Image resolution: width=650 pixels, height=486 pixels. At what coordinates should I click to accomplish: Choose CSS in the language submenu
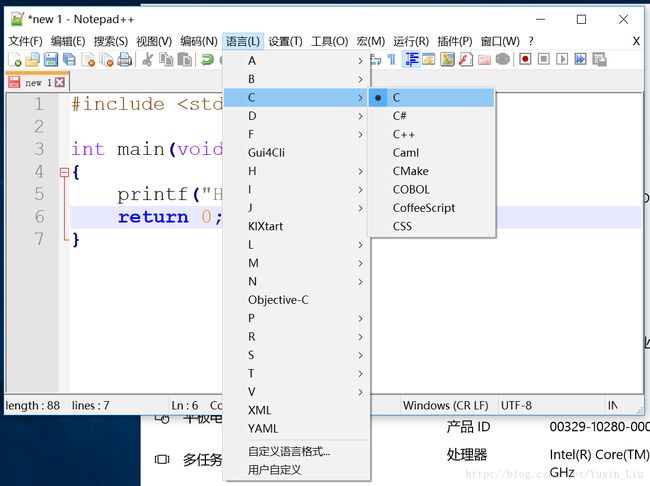[432, 226]
